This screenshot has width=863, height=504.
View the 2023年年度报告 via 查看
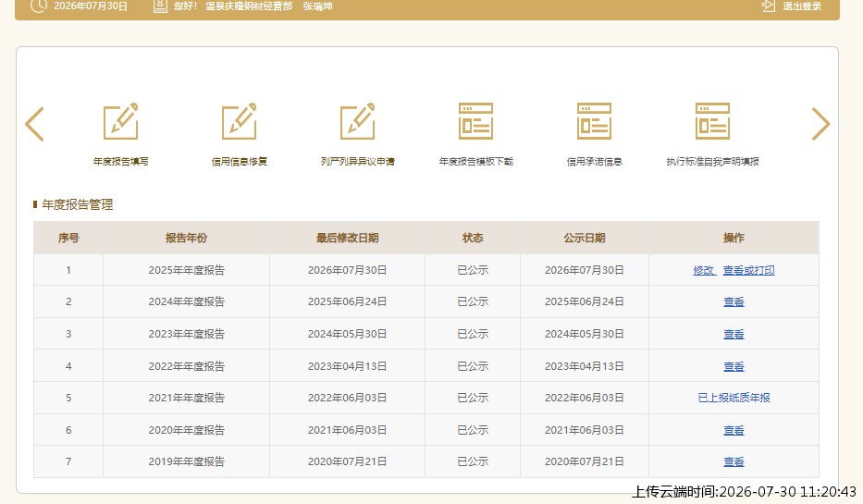click(x=734, y=334)
